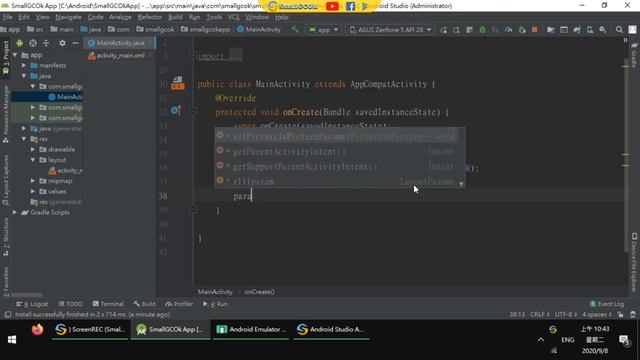This screenshot has height=360, width=640.
Task: Toggle the Resource Manager side tab
Action: click(x=5, y=114)
